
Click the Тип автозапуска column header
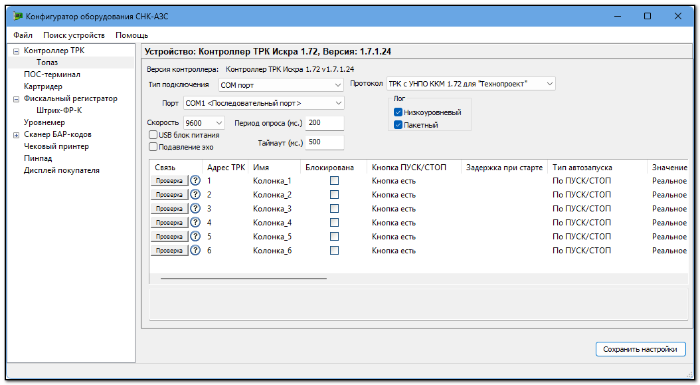tap(598, 167)
